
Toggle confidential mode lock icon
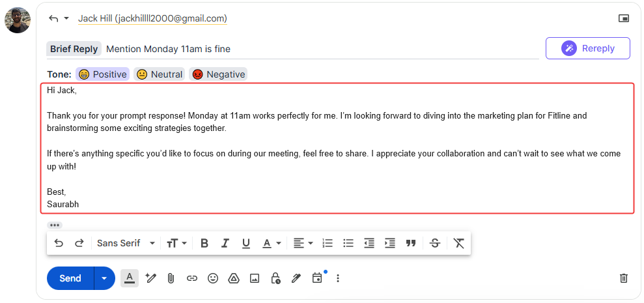click(x=275, y=278)
